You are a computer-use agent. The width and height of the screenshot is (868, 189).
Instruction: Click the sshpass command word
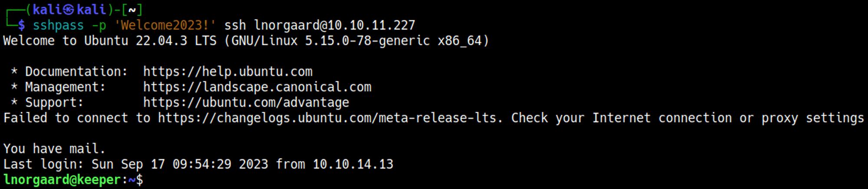(58, 25)
